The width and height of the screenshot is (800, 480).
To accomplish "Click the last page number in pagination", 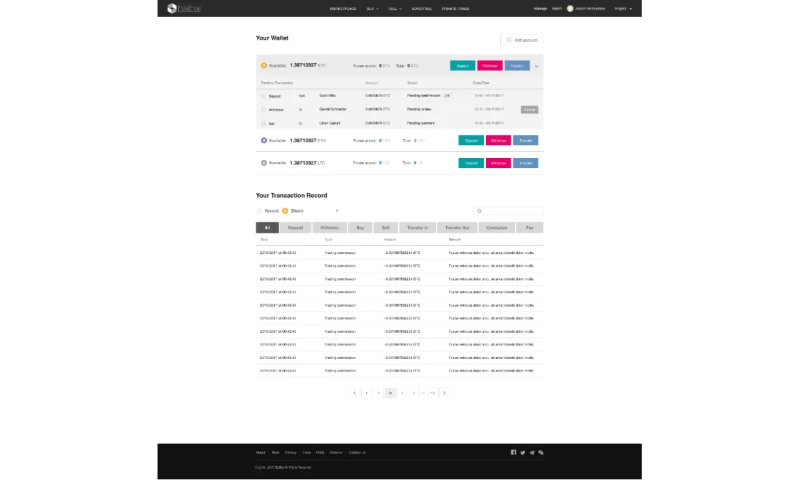I will pos(433,393).
